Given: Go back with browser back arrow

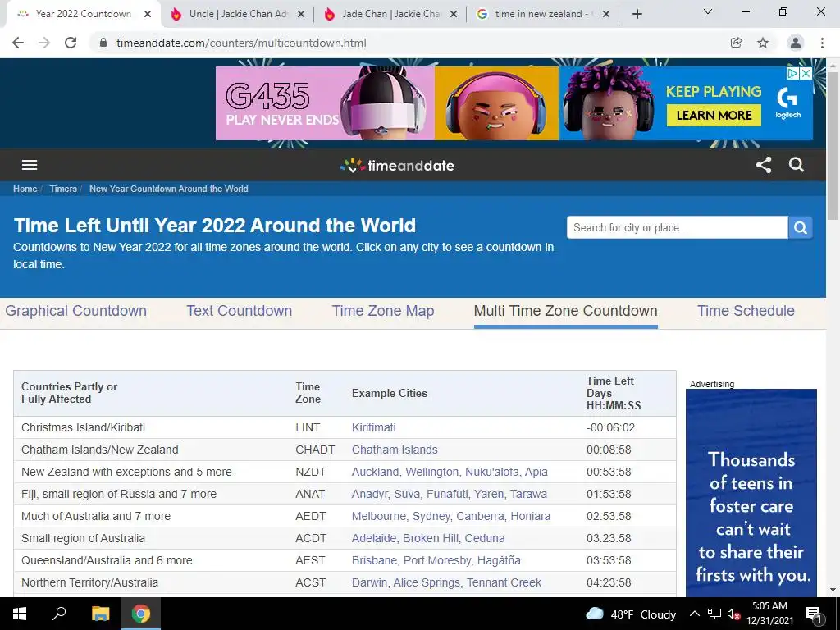Looking at the screenshot, I should tap(18, 43).
